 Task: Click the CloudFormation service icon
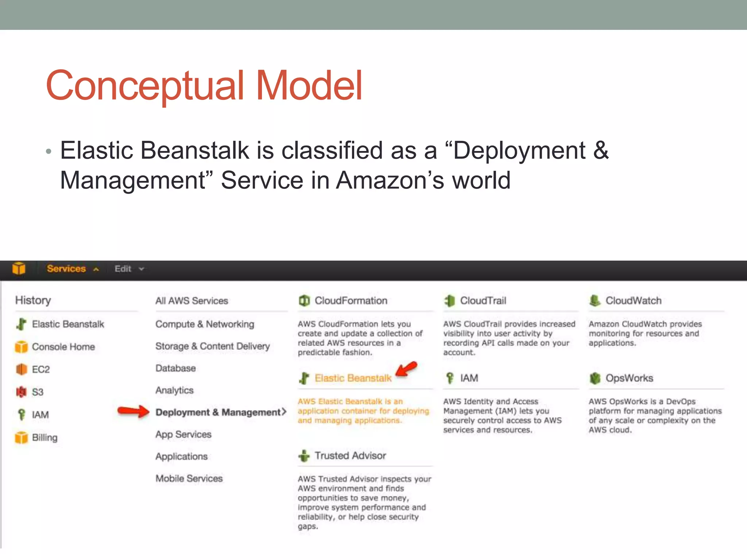click(304, 301)
